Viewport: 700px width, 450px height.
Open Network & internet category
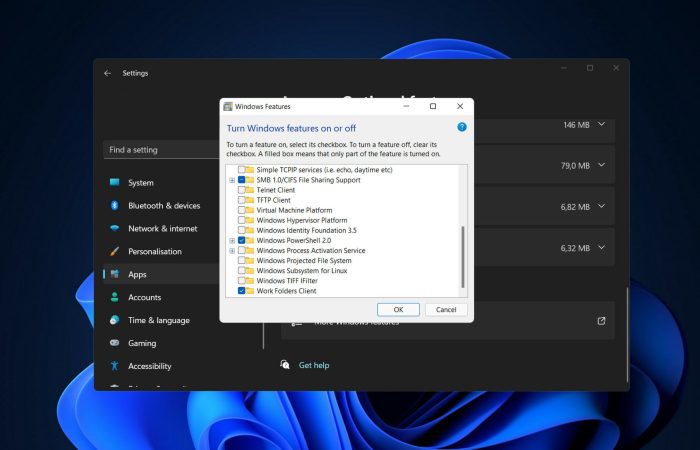[x=161, y=229]
